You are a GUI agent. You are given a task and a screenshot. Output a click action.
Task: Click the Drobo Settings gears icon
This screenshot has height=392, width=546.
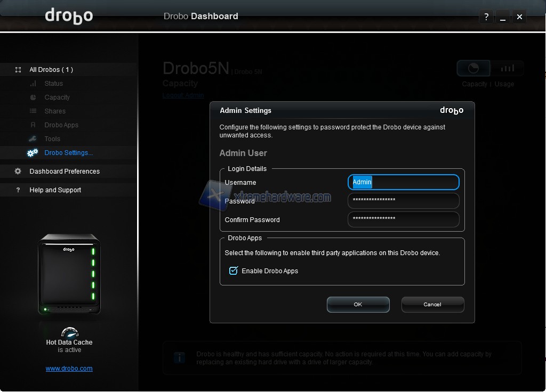[33, 153]
